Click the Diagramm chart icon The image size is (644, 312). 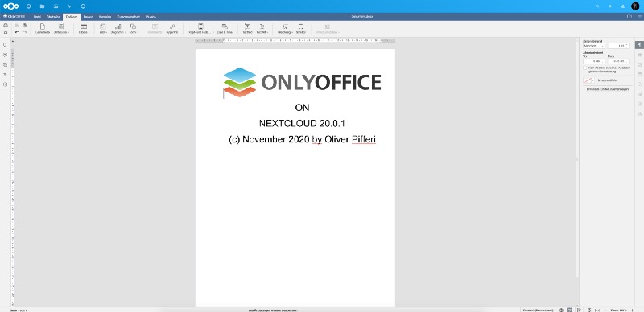(118, 27)
